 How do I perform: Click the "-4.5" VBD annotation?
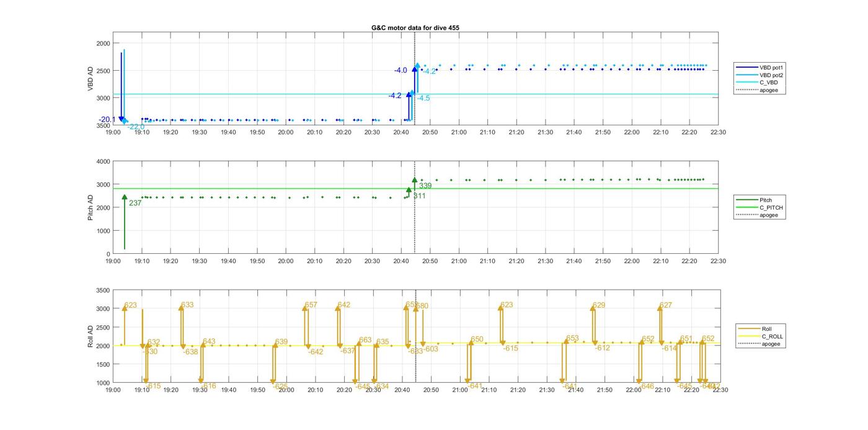(423, 98)
